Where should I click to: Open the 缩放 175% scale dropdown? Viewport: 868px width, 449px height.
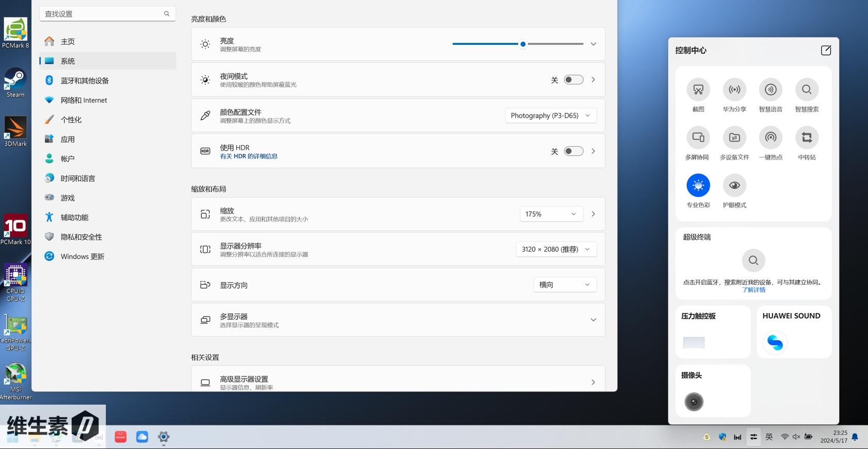click(x=550, y=214)
